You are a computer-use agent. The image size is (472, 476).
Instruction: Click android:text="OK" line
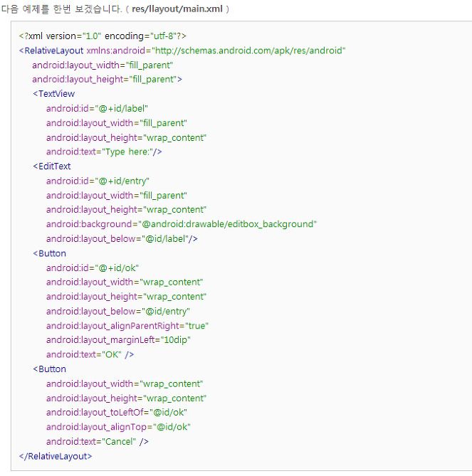tap(90, 354)
